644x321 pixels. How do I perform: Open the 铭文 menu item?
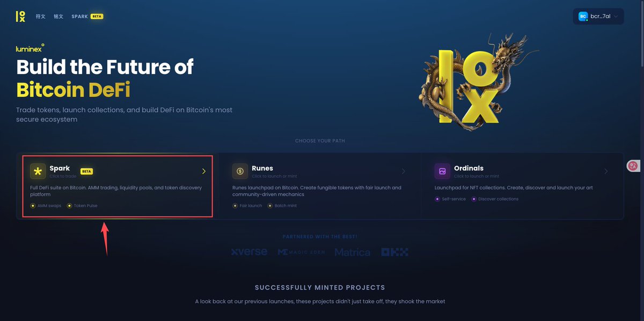click(58, 17)
